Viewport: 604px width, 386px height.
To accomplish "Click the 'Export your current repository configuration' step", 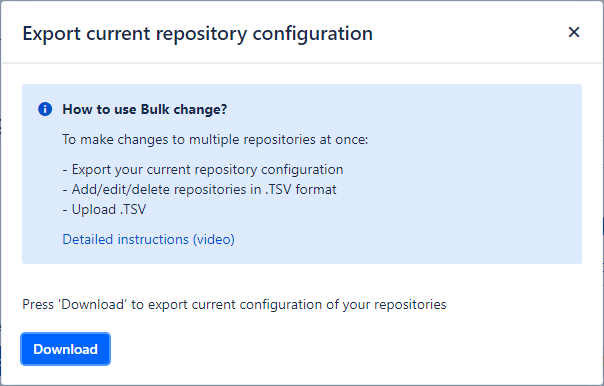I will 203,170.
